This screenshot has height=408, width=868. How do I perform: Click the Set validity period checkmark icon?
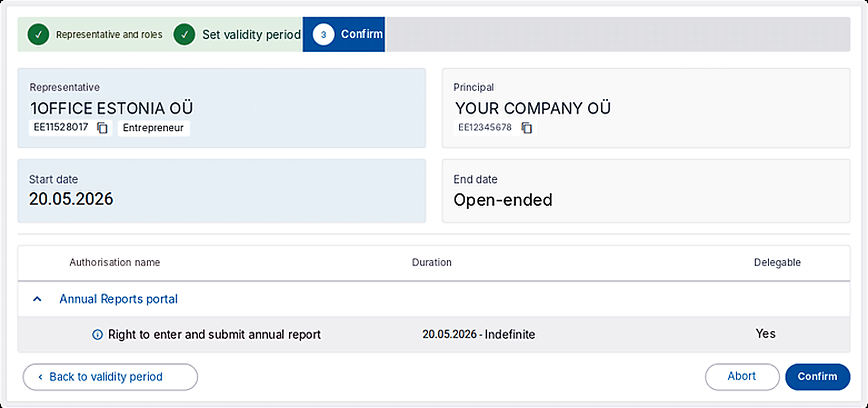click(x=184, y=34)
